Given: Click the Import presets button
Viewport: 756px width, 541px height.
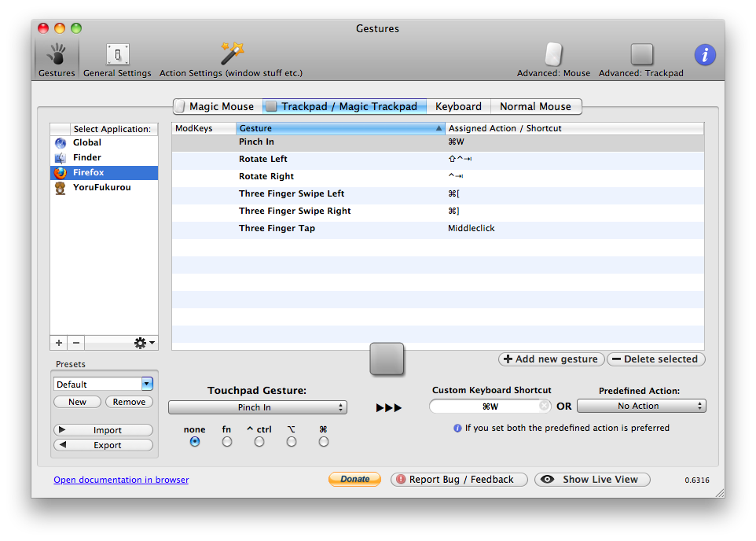Looking at the screenshot, I should pyautogui.click(x=103, y=430).
